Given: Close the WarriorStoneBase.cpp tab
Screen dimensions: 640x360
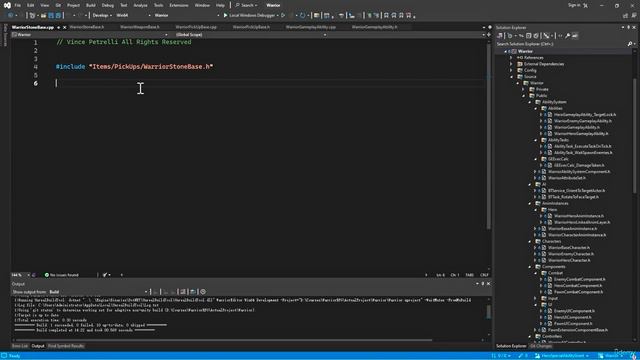Looking at the screenshot, I should [64, 27].
